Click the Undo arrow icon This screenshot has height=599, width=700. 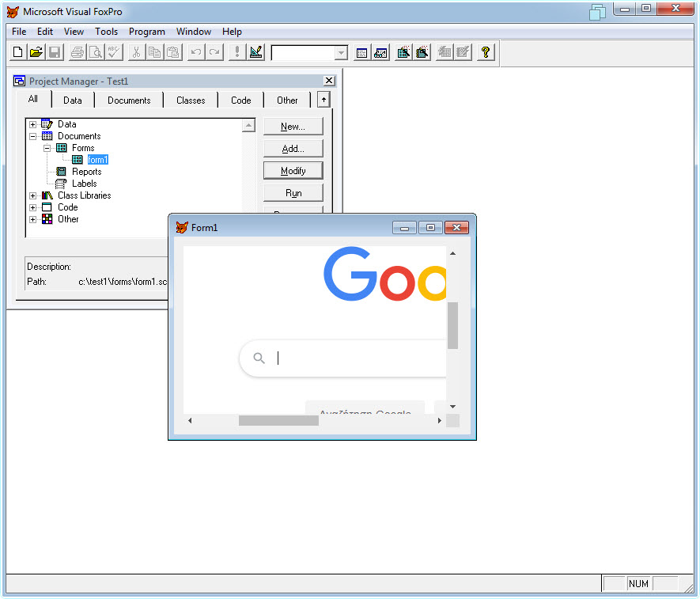pos(196,52)
